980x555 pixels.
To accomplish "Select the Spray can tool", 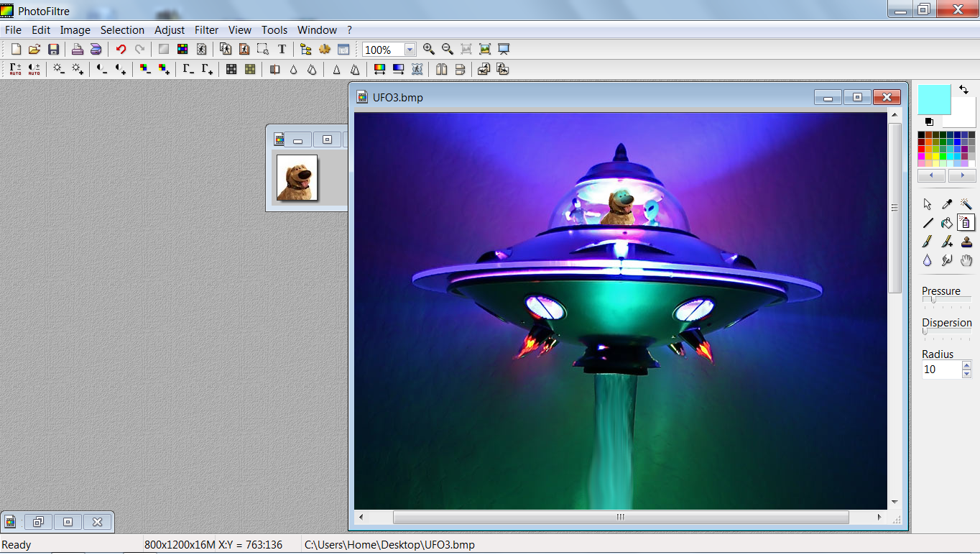I will [x=966, y=223].
